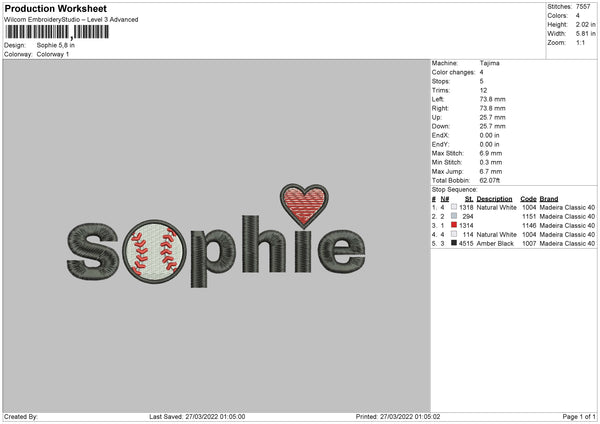This screenshot has height=424, width=600.
Task: Click the 'Page 1 of 1' indicator
Action: tap(579, 417)
